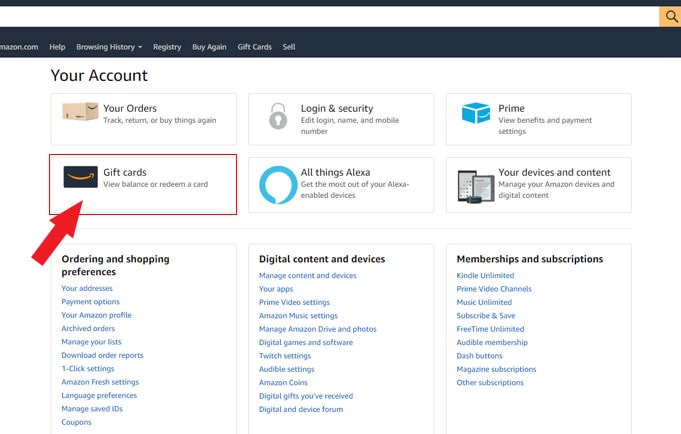Image resolution: width=681 pixels, height=434 pixels.
Task: Click the Alexa blue ring icon
Action: point(277,185)
